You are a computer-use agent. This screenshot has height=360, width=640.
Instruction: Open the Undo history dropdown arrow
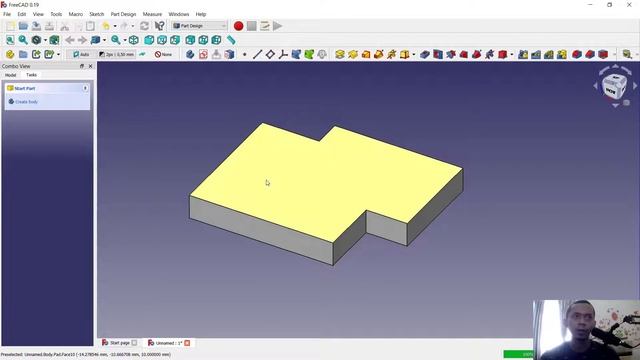(115, 26)
